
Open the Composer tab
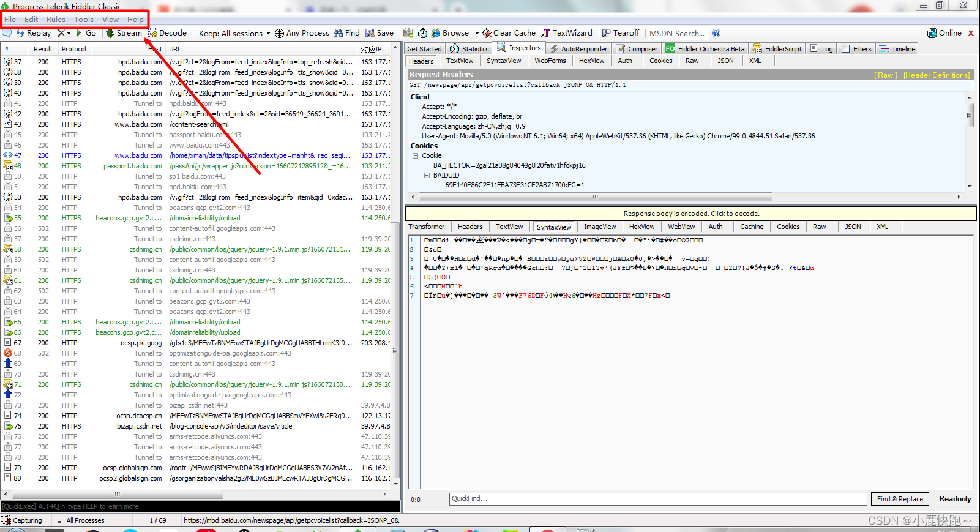coord(637,48)
